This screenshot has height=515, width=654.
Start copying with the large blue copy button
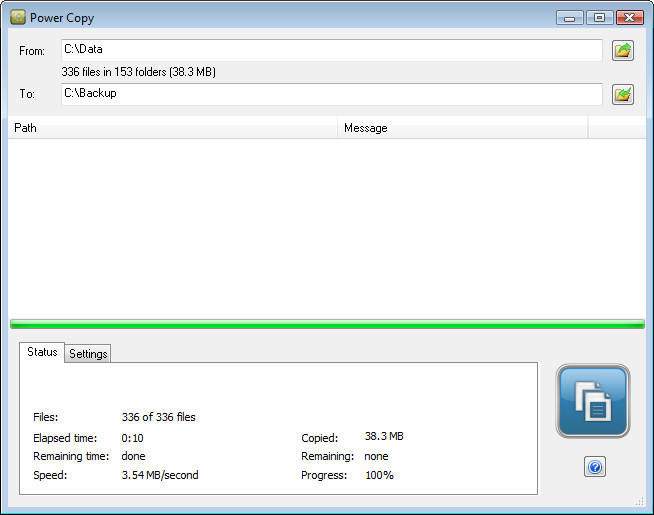point(593,401)
